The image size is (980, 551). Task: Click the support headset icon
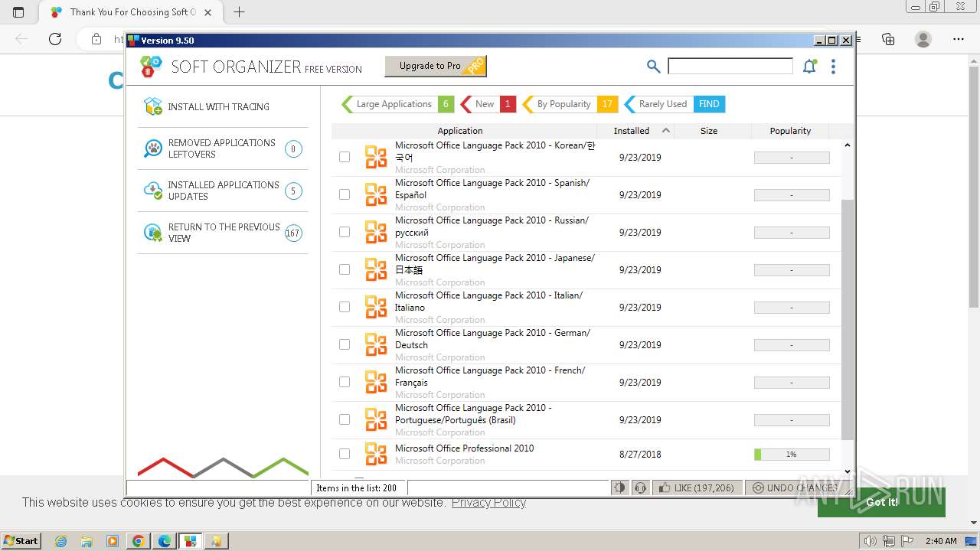coord(640,487)
